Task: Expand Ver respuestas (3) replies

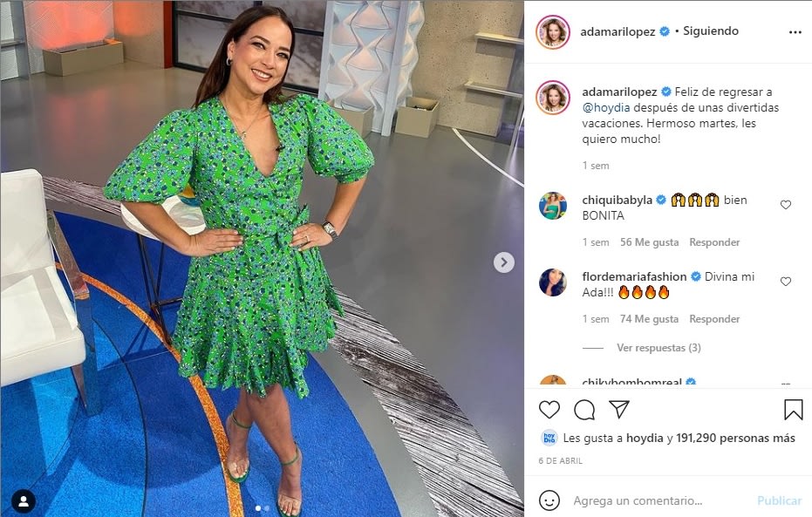Action: (x=658, y=348)
